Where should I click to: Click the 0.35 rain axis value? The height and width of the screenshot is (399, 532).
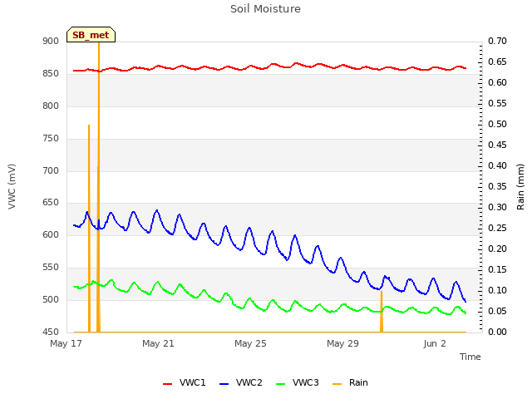[x=497, y=186]
